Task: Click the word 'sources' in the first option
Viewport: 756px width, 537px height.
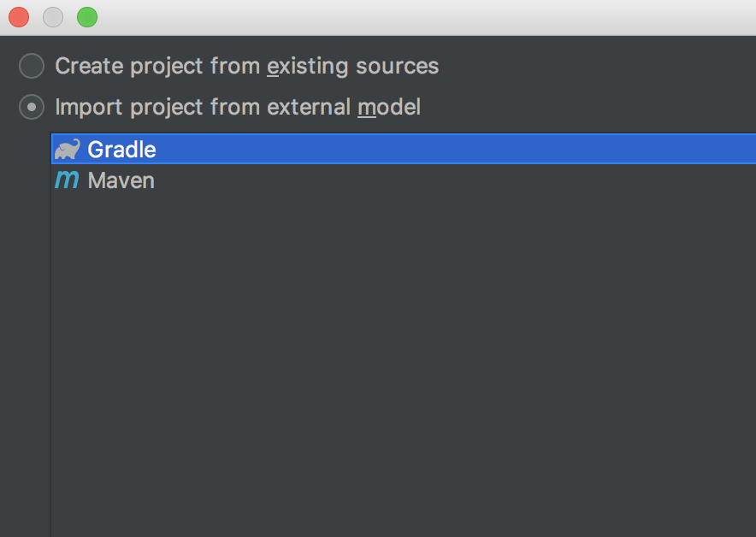Action: (x=398, y=67)
